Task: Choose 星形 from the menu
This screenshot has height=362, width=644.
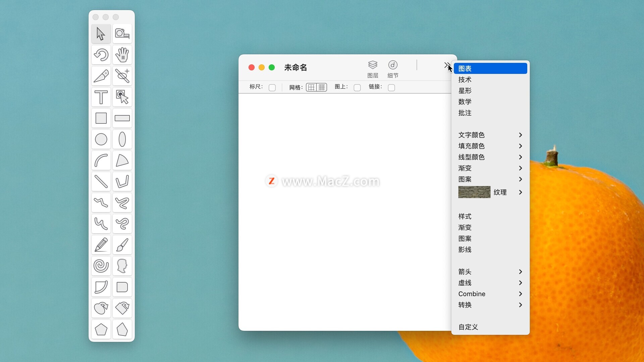Action: 490,90
